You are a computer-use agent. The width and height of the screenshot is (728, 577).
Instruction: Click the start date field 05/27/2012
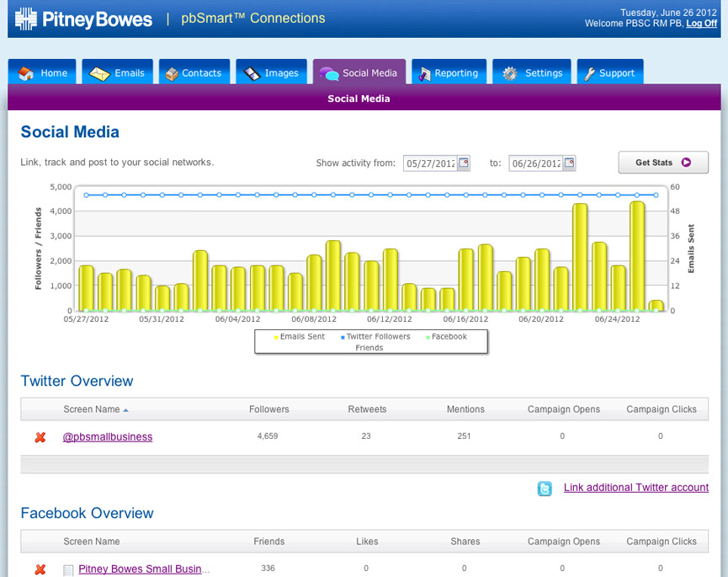430,163
